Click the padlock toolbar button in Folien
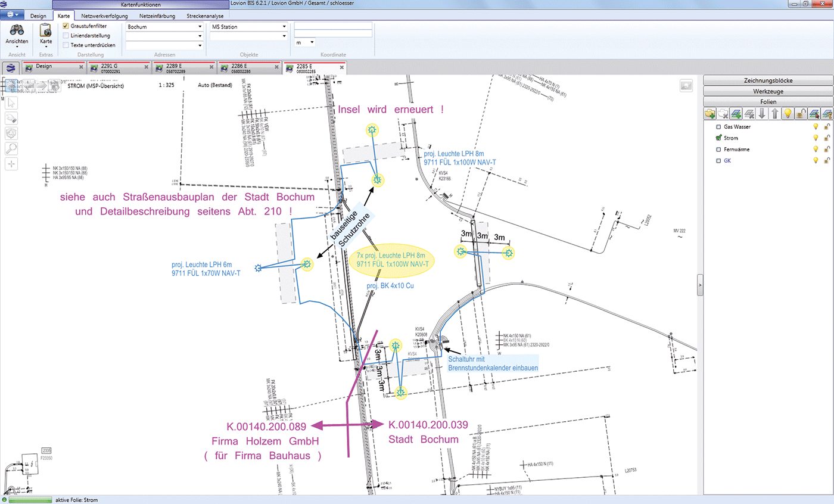 (801, 113)
